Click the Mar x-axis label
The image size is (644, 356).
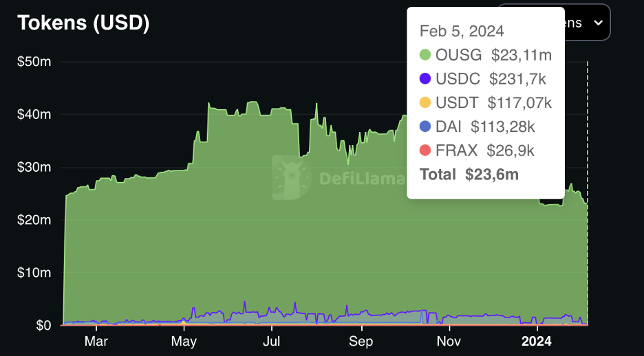pyautogui.click(x=96, y=341)
